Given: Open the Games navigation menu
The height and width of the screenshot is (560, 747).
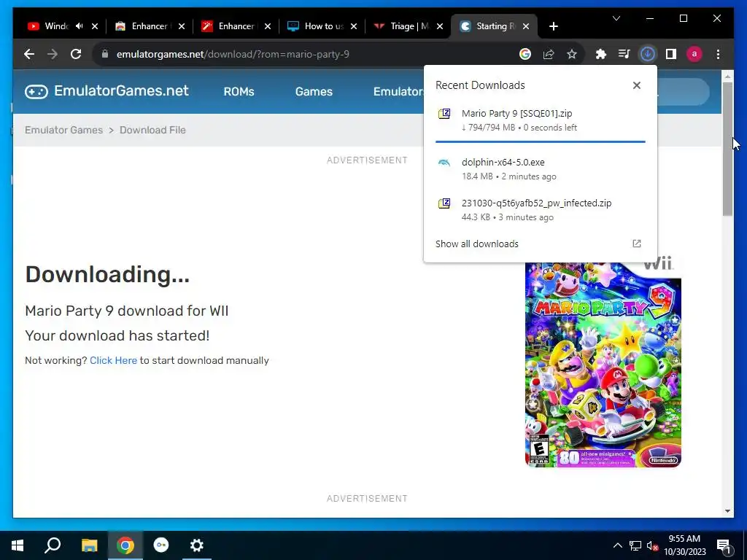Looking at the screenshot, I should click(x=314, y=91).
